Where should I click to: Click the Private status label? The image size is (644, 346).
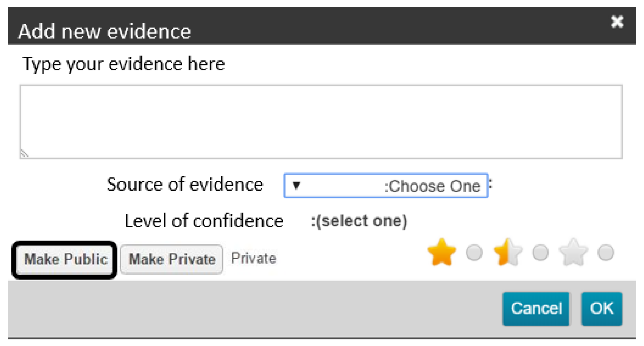(253, 258)
